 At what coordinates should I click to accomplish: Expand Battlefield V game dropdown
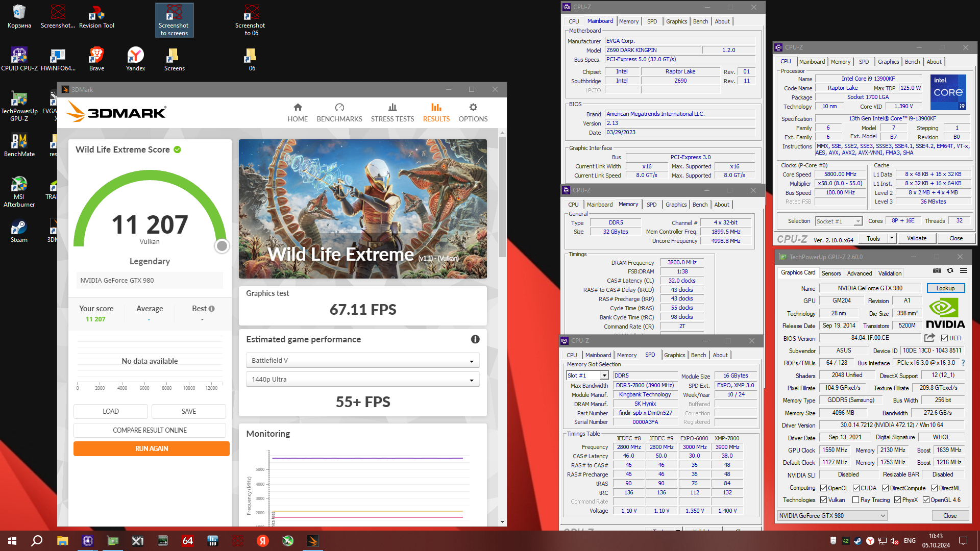click(x=362, y=361)
